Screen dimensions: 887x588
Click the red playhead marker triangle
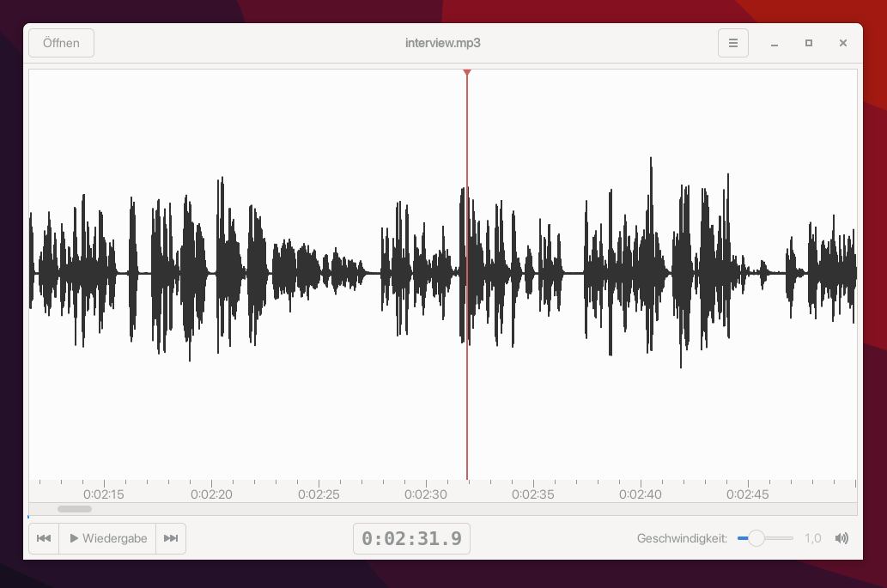tap(467, 73)
